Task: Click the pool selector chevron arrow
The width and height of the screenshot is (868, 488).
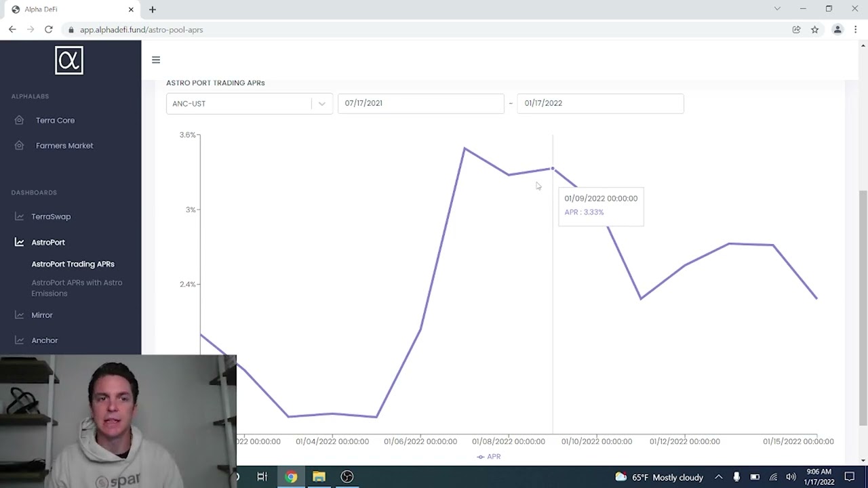Action: click(x=322, y=104)
